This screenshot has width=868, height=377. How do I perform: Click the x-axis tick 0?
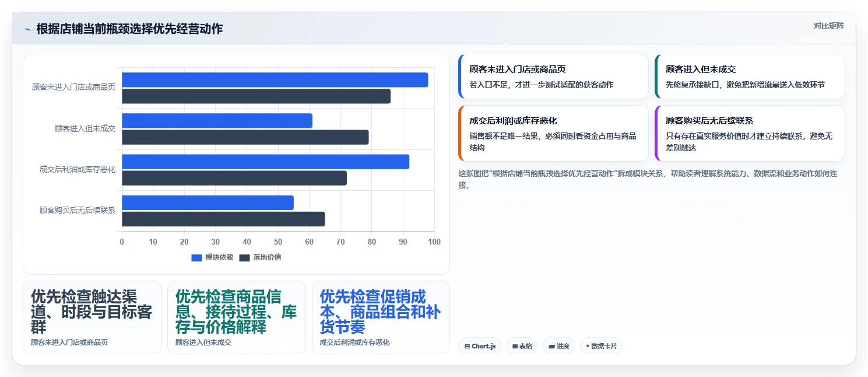[x=122, y=242]
